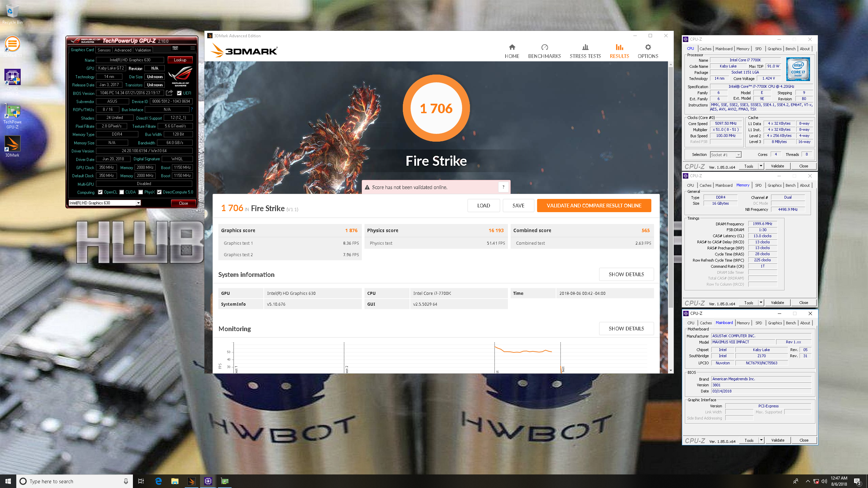
Task: Click the 3DMark vertical scrollbar thumb
Action: (671, 187)
